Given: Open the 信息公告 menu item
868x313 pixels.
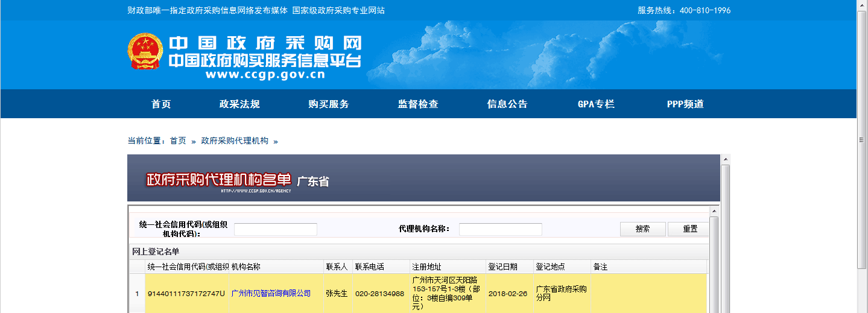Looking at the screenshot, I should [507, 104].
